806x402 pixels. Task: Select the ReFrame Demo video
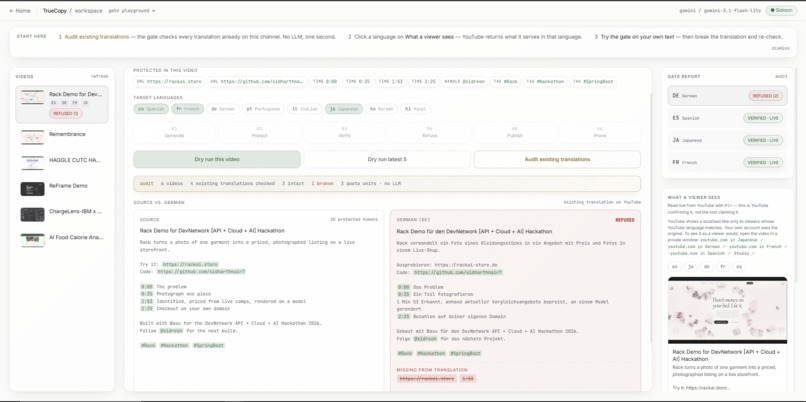pyautogui.click(x=62, y=188)
